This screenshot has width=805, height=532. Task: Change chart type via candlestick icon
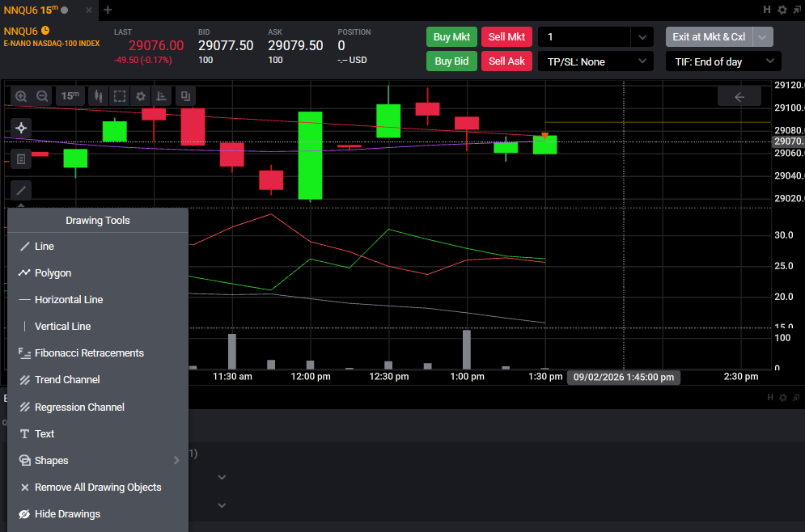click(x=98, y=96)
